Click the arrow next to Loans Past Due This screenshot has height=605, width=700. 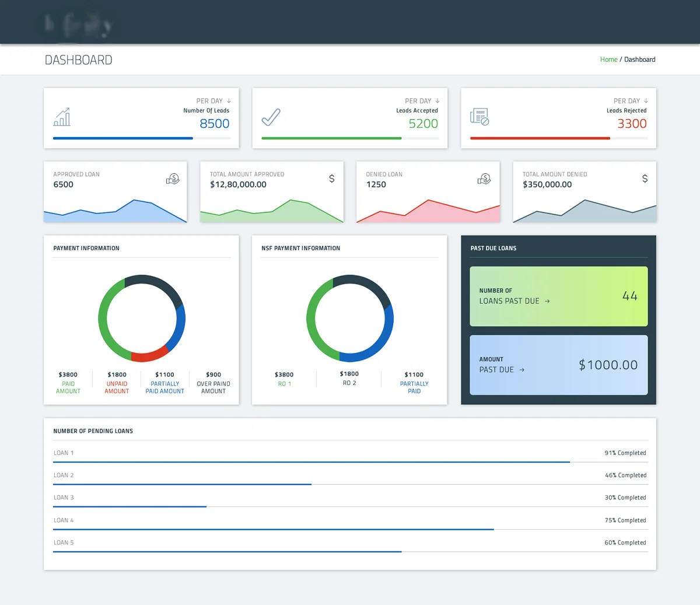pos(547,302)
